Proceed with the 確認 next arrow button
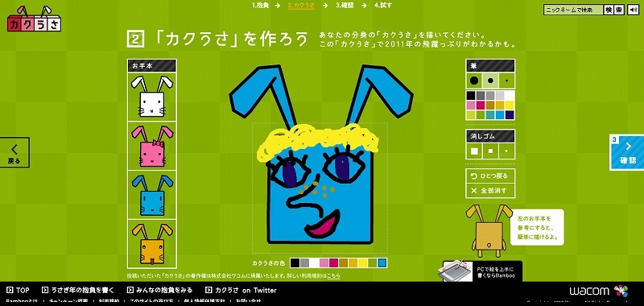This screenshot has width=644, height=306. pyautogui.click(x=628, y=152)
